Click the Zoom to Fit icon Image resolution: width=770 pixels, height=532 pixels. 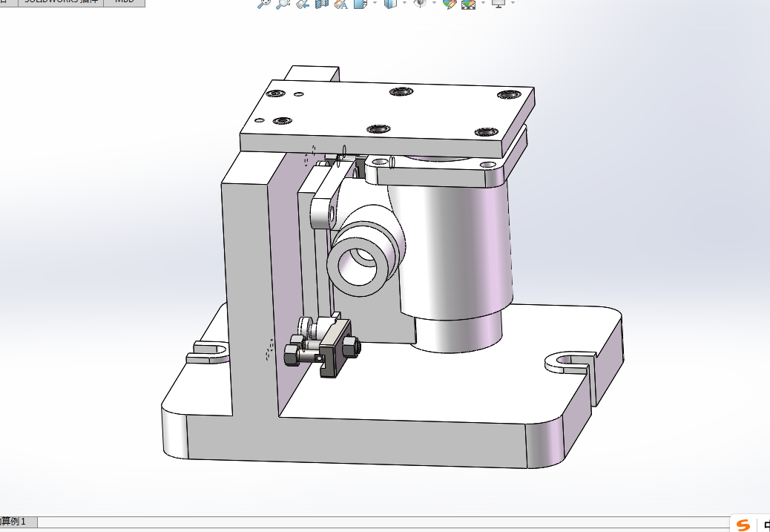point(263,4)
